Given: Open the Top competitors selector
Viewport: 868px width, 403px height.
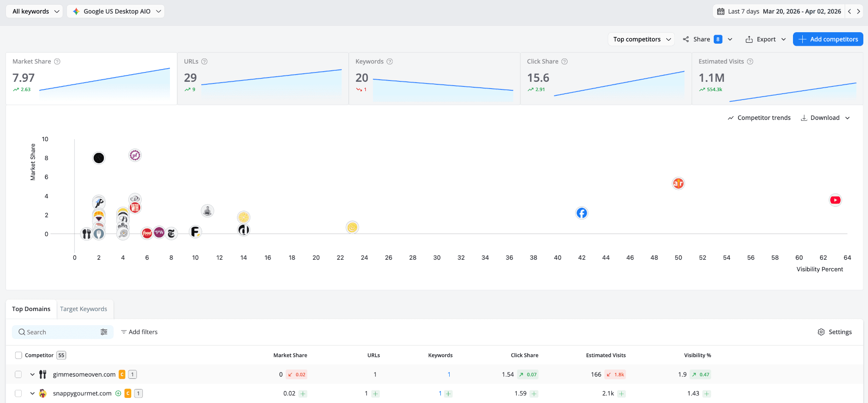Looking at the screenshot, I should tap(641, 39).
